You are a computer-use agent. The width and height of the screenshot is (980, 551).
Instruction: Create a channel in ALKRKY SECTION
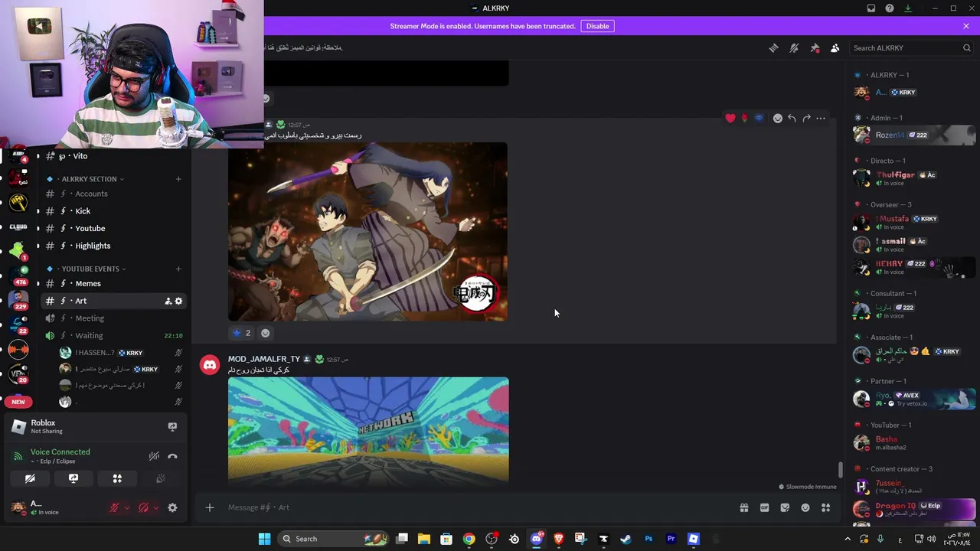(178, 179)
